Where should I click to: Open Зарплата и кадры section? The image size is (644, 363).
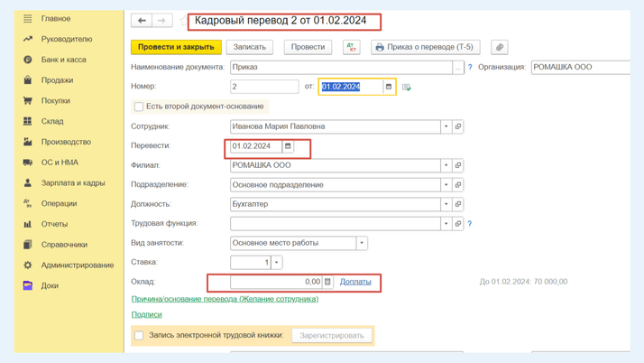tap(73, 183)
